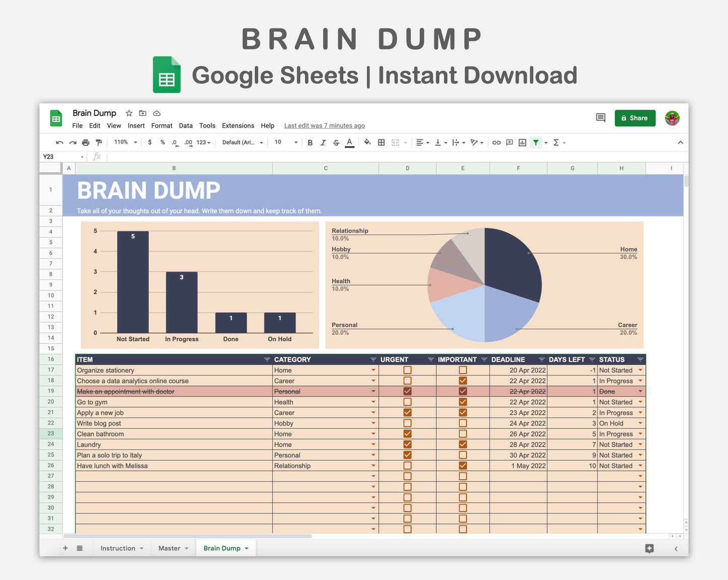Click the Share button
This screenshot has height=580, width=728.
pyautogui.click(x=635, y=118)
